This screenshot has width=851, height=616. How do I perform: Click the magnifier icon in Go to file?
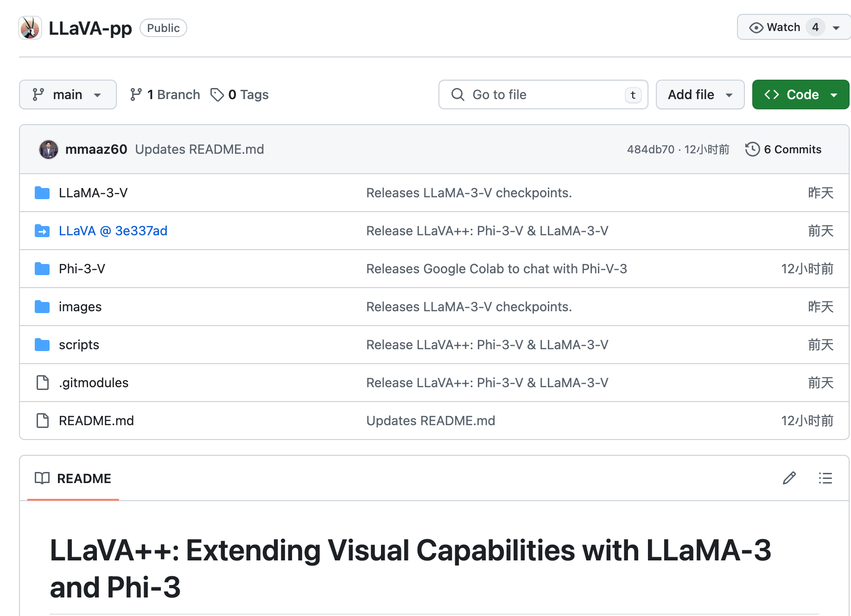coord(457,94)
